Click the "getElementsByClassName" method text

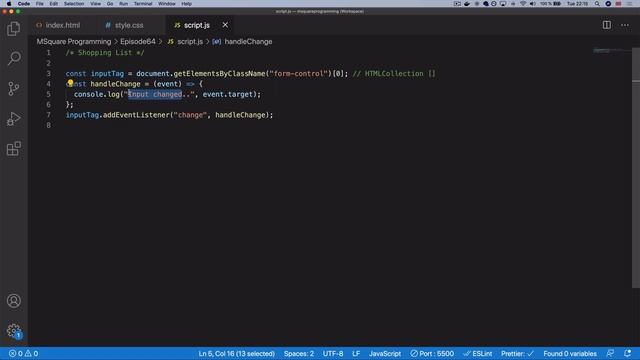pyautogui.click(x=219, y=73)
